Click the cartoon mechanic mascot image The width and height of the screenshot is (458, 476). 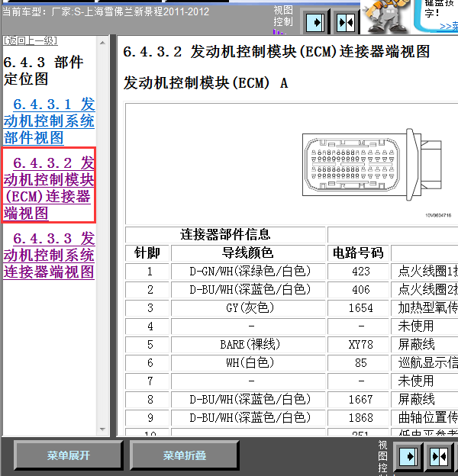[385, 16]
